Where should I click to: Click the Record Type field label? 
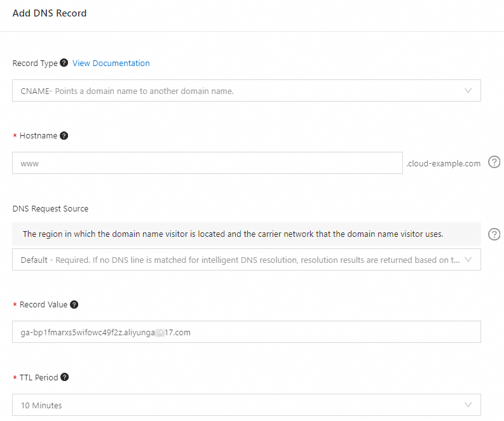pyautogui.click(x=35, y=63)
